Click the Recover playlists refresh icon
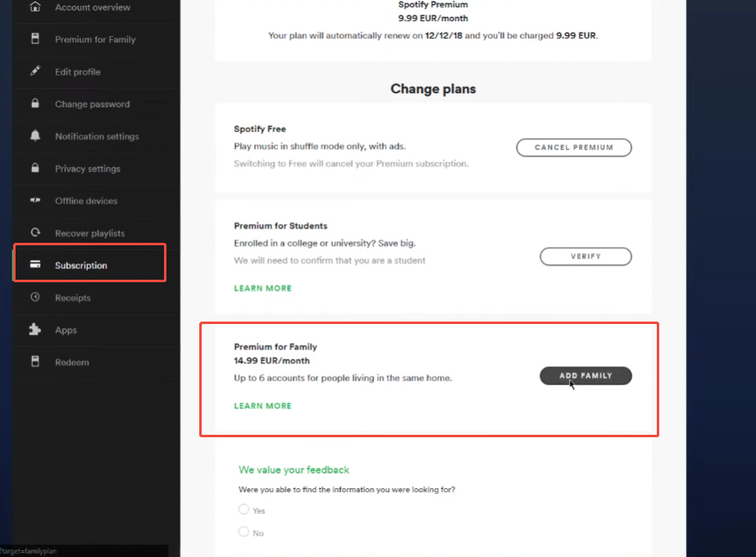 click(x=35, y=232)
